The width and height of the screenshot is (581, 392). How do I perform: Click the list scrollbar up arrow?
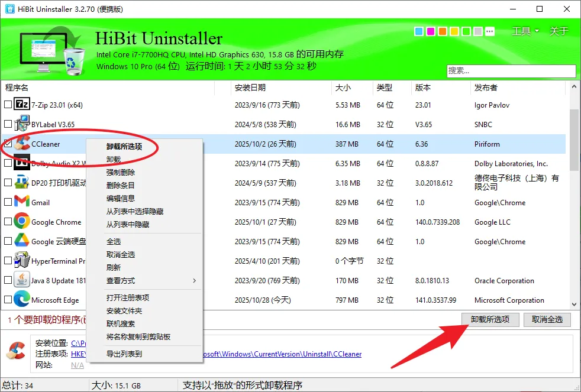click(574, 86)
